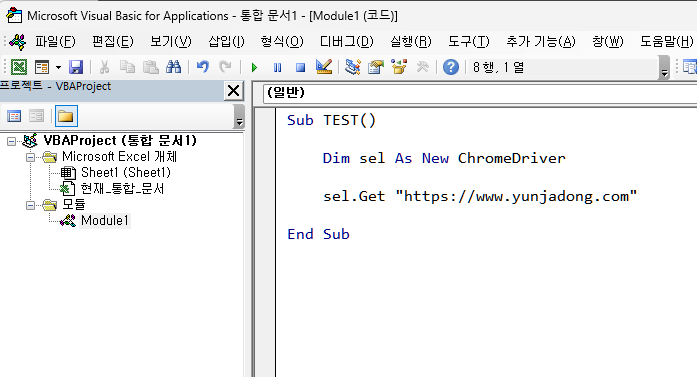Click the Reset stop button
The image size is (697, 377).
click(300, 68)
